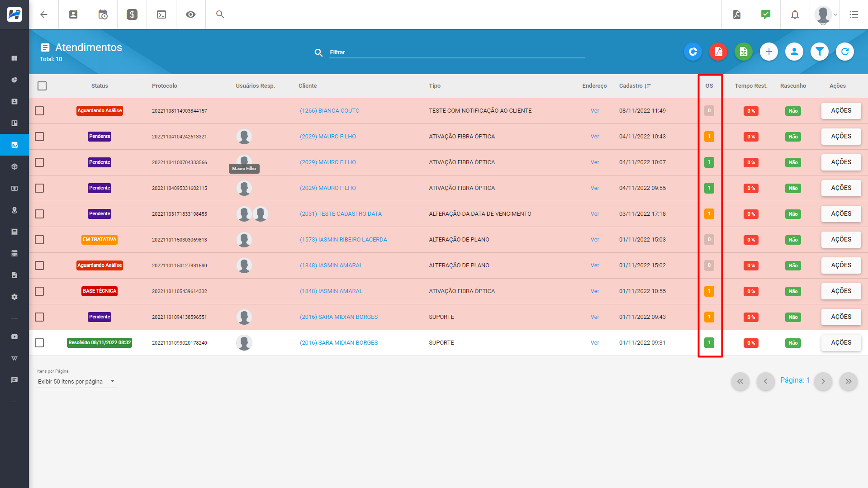Click Ver address link for BIANCA COUTO row

click(595, 111)
